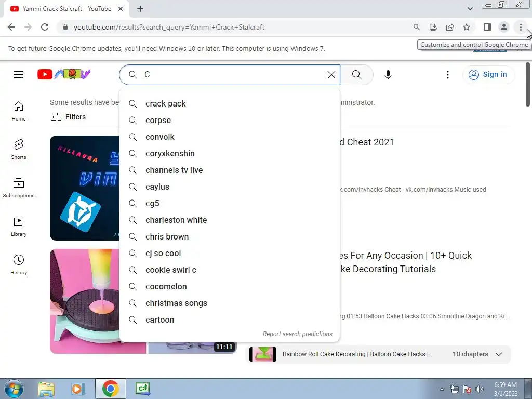
Task: Choose suggestion 'caylus'
Action: pyautogui.click(x=229, y=187)
